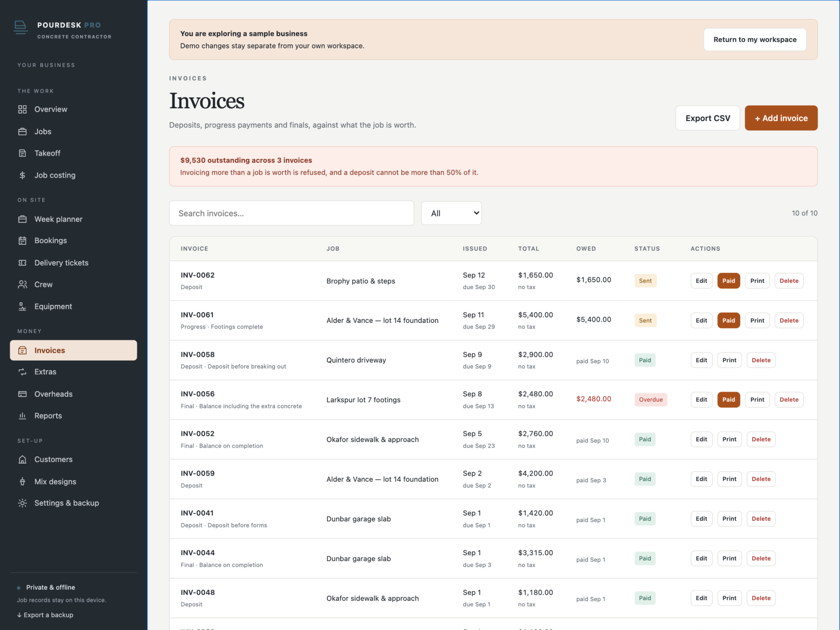Click the Mix designs icon
Screen dimensions: 840x630
(22, 481)
